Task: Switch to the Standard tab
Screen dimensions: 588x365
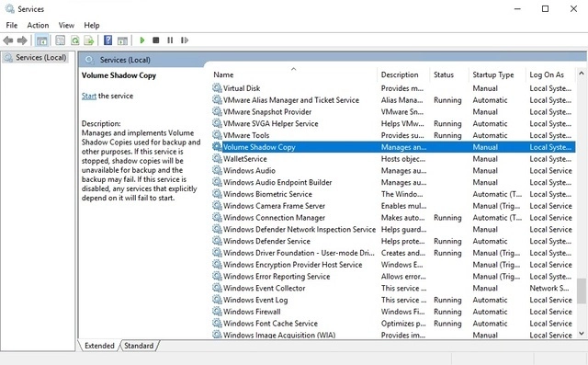Action: (x=139, y=346)
